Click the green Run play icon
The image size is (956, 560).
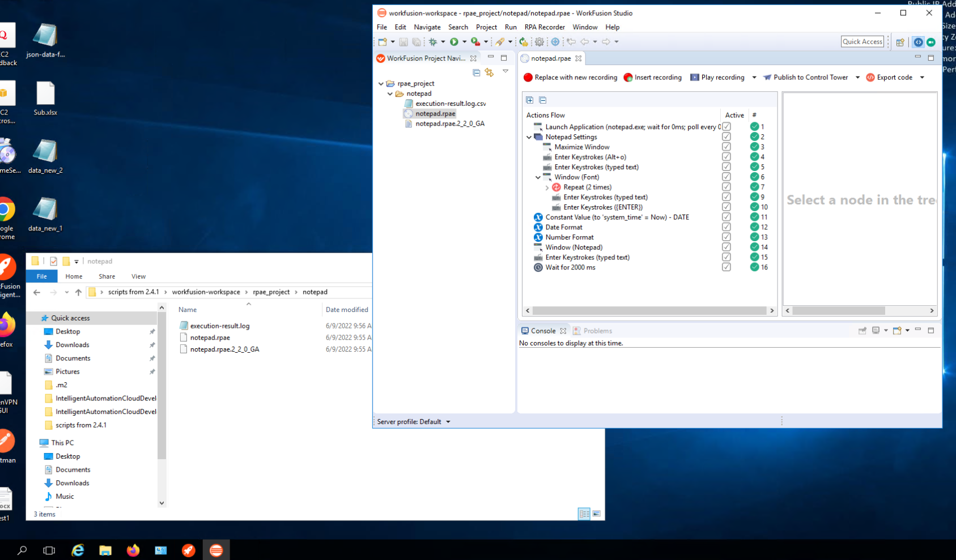coord(454,42)
